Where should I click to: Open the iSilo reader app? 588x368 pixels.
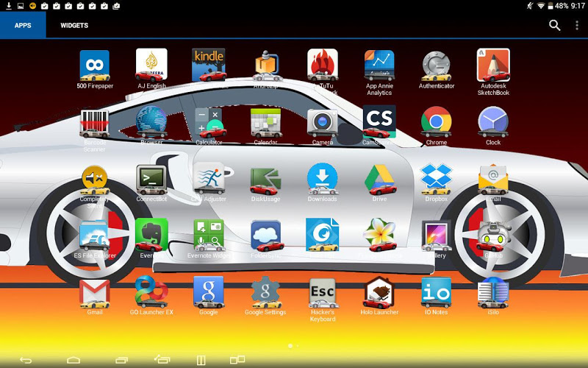[493, 292]
